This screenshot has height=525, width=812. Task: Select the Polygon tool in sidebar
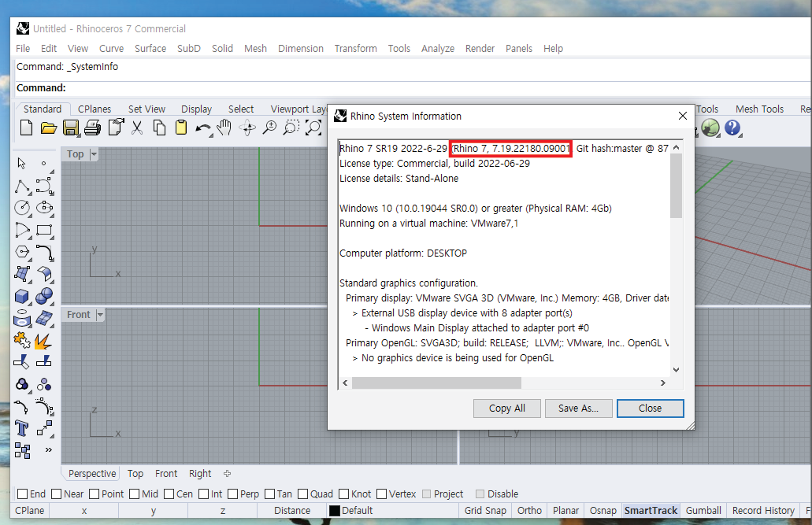click(x=22, y=252)
